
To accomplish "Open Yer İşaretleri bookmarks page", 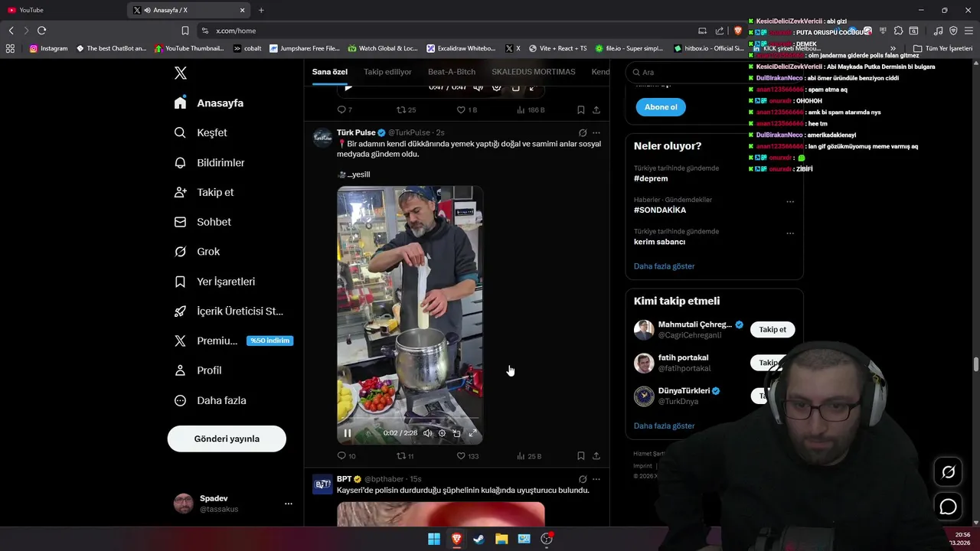I will click(215, 282).
